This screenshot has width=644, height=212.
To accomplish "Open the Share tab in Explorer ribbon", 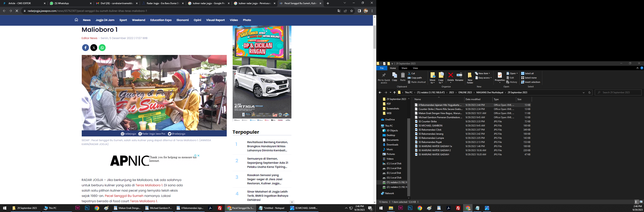I will (404, 68).
